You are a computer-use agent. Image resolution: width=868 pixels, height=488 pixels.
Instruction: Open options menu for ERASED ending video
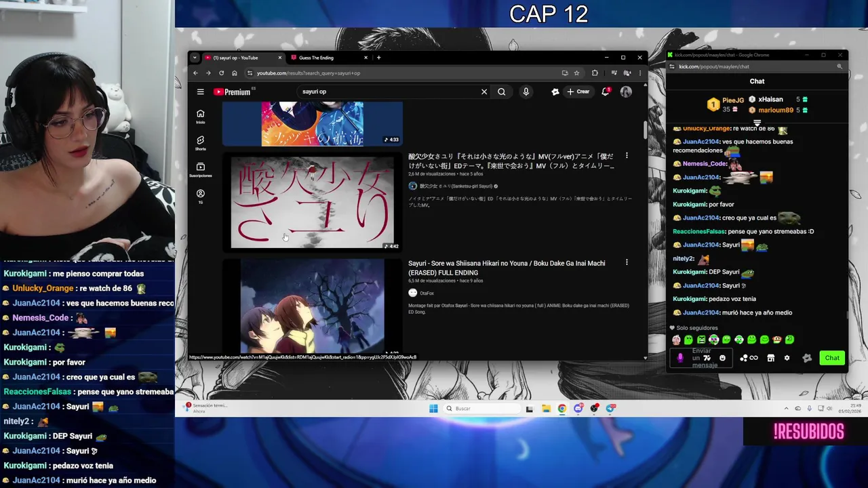pyautogui.click(x=627, y=262)
